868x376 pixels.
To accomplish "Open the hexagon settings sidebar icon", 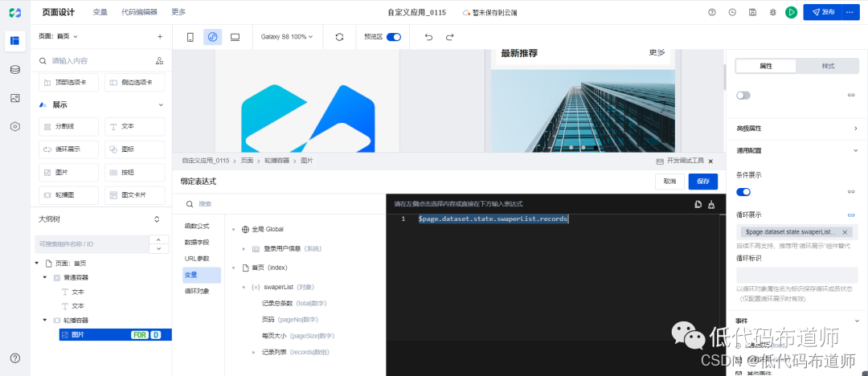I will [x=15, y=127].
